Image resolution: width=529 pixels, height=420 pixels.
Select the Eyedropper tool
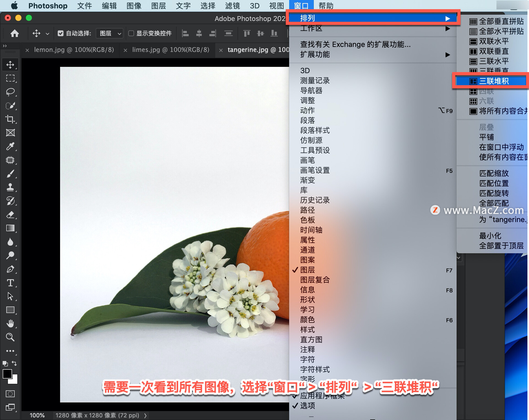10,146
